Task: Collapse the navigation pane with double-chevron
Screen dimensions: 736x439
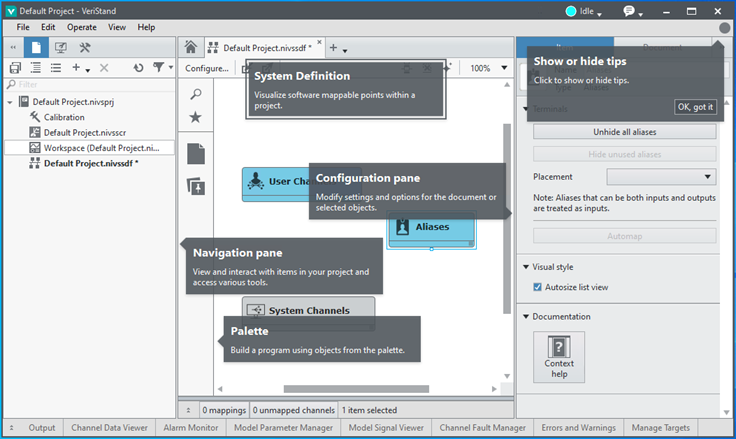Action: [12, 47]
